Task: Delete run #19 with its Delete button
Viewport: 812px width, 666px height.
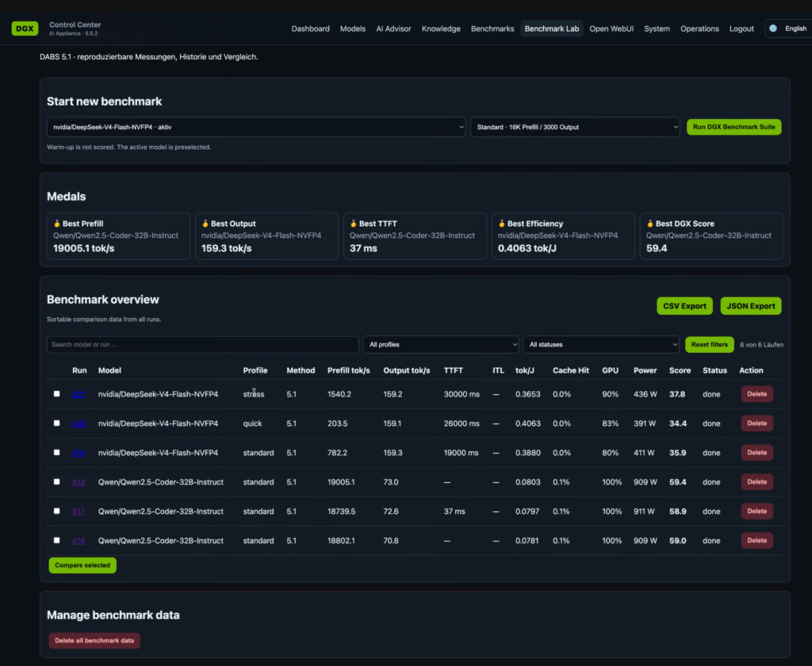Action: [756, 453]
